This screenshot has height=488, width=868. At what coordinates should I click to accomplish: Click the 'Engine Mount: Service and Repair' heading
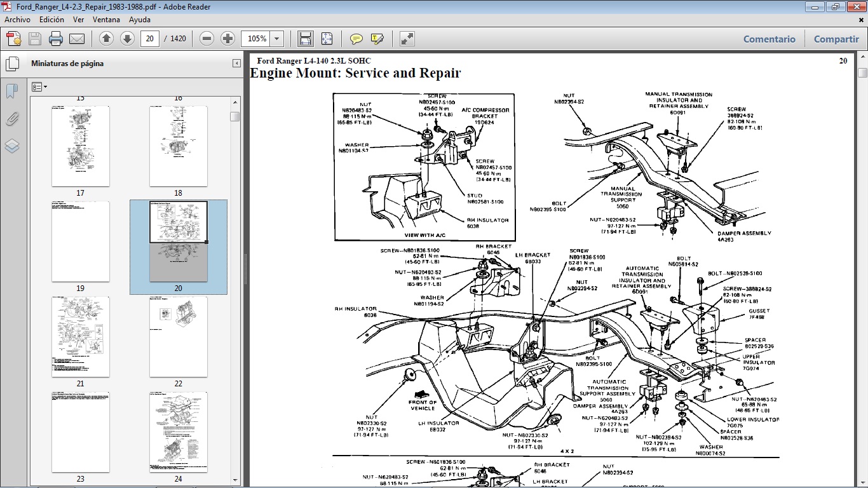(355, 73)
